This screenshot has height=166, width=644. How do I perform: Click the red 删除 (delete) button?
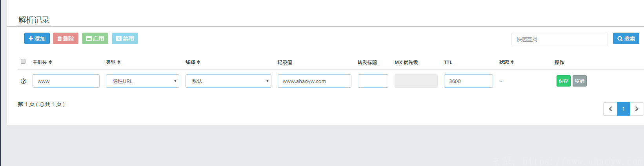(x=65, y=39)
